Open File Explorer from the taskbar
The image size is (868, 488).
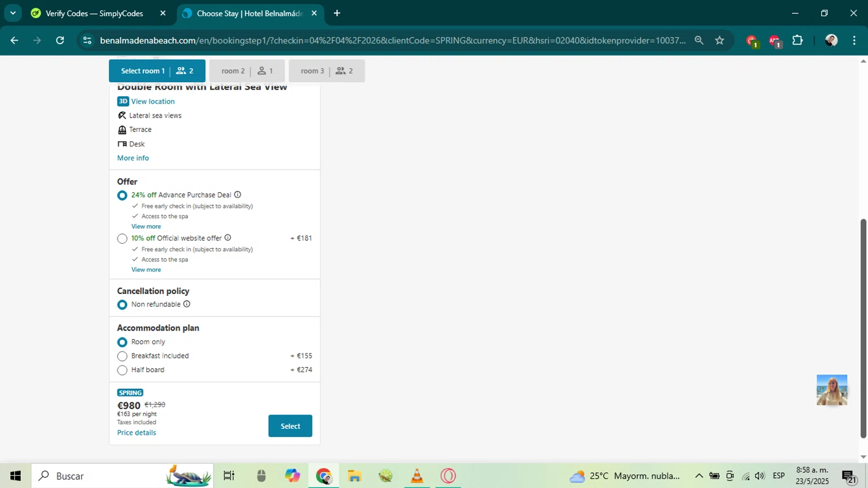pos(355,476)
